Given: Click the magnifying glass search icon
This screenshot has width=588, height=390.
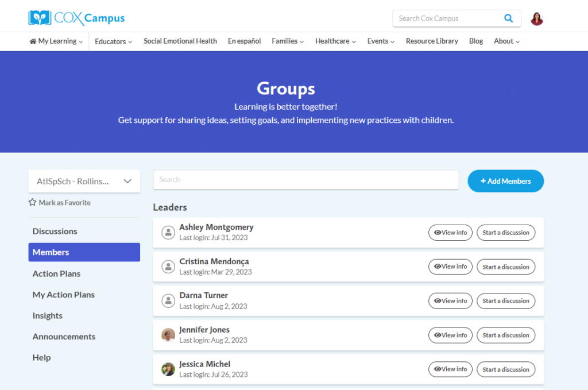Looking at the screenshot, I should point(509,18).
